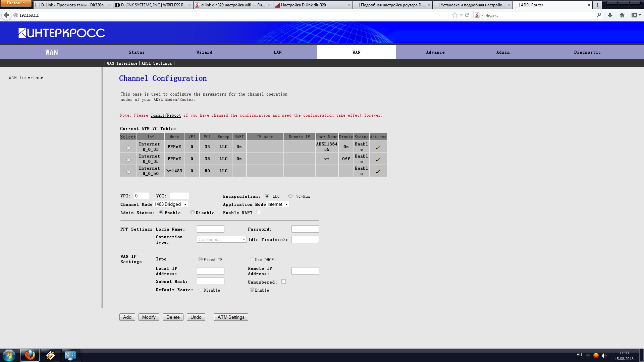644x362 pixels.
Task: Set Admin Status to Disable
Action: (x=193, y=212)
